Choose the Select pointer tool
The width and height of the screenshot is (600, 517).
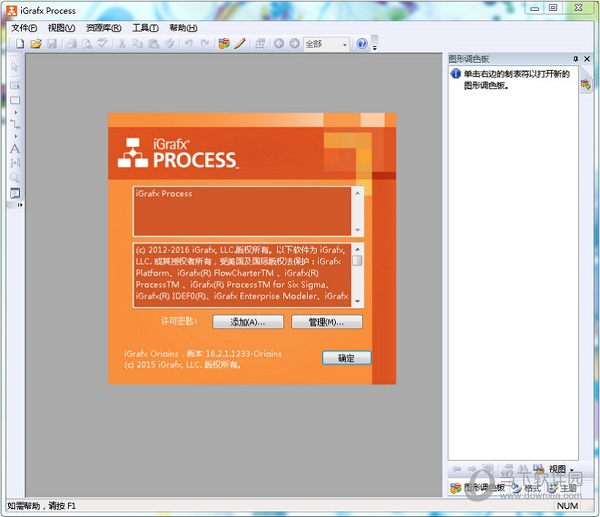[15, 67]
